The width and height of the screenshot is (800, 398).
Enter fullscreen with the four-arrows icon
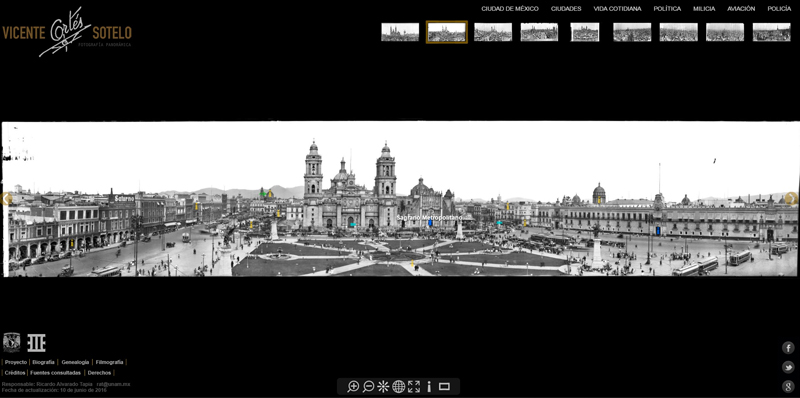point(414,386)
